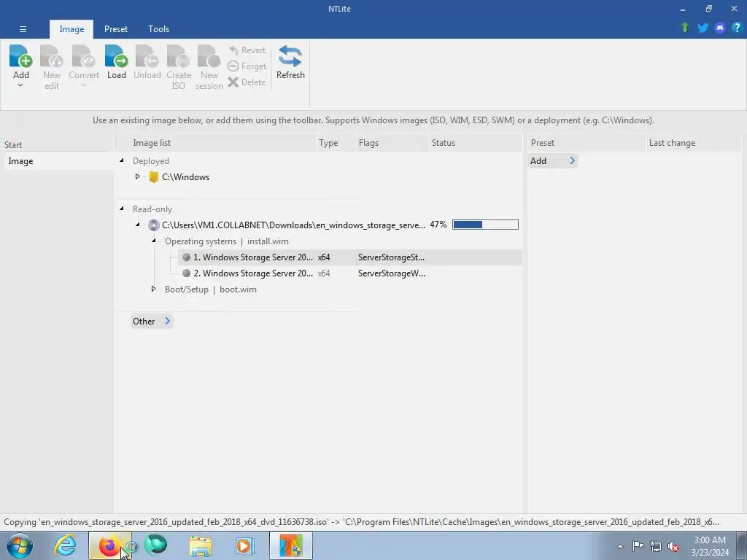Viewport: 747px width, 560px height.
Task: Click the NTLite taskbar button
Action: [291, 545]
